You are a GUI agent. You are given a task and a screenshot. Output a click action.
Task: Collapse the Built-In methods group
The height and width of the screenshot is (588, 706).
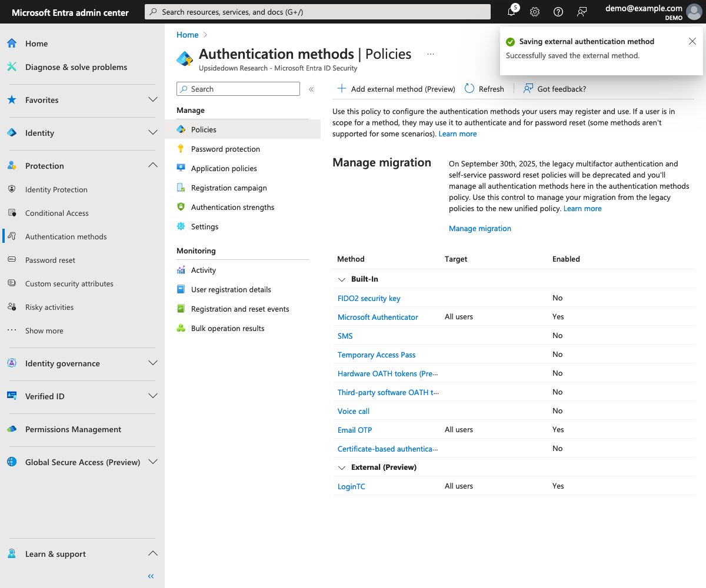342,279
